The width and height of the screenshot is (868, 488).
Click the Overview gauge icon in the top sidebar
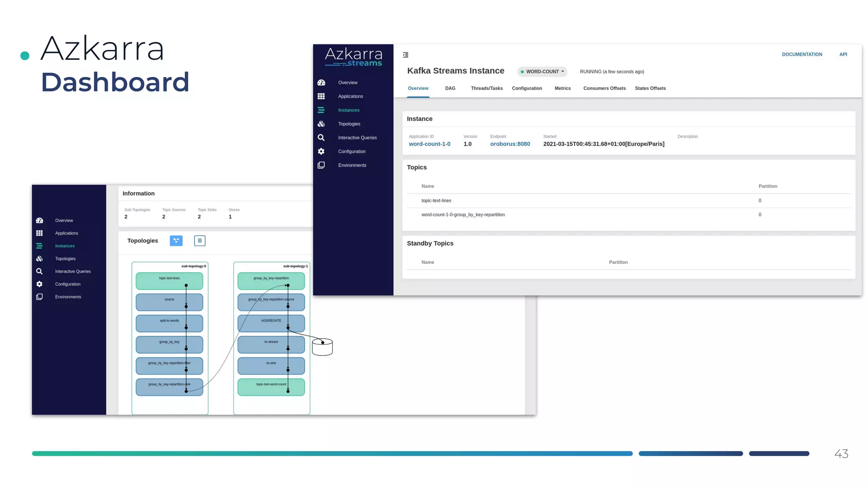321,83
